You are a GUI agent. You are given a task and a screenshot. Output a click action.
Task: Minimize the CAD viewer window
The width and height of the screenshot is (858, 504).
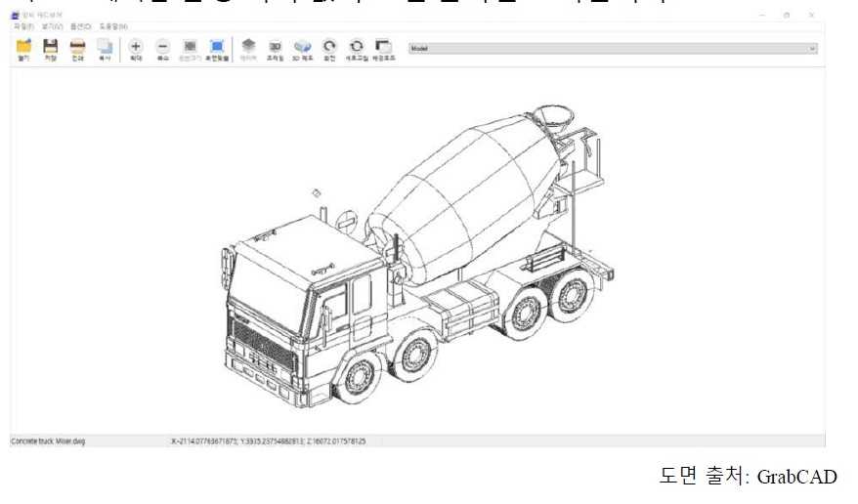pos(762,16)
